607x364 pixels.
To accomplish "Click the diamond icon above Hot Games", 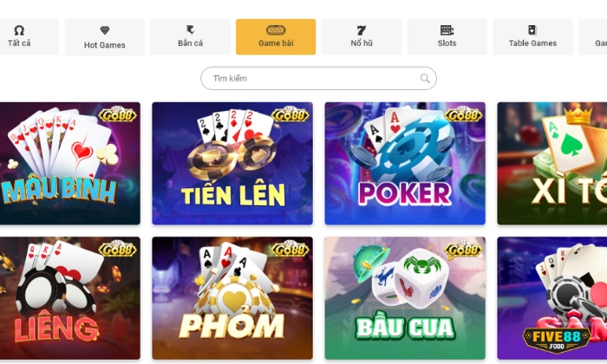I will (105, 30).
